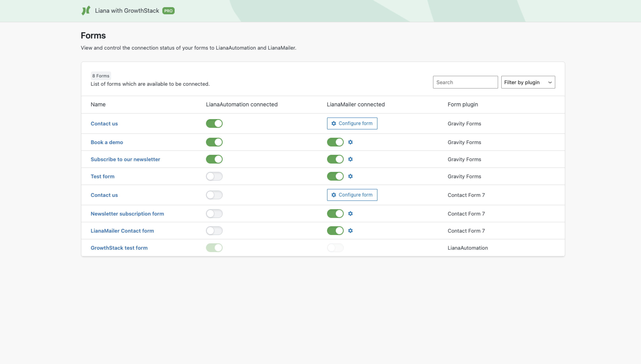Disable LianaMailer for Subscribe to our newsletter
The image size is (641, 364).
[x=335, y=159]
